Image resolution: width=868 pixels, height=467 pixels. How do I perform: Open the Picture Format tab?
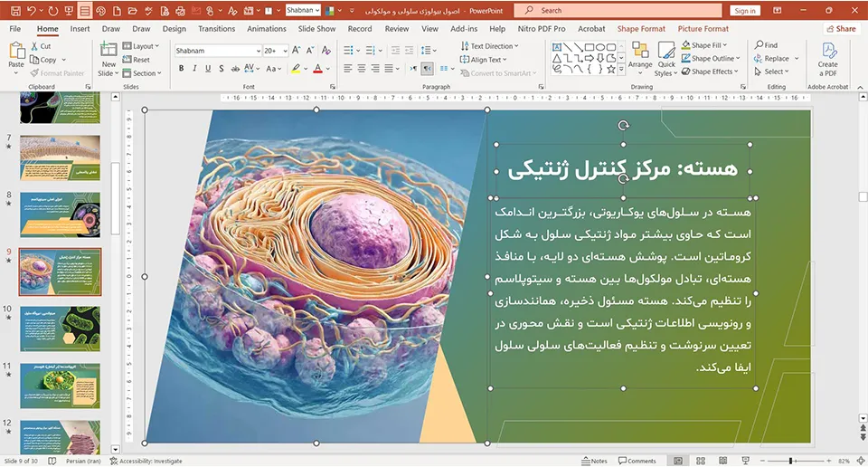click(703, 28)
